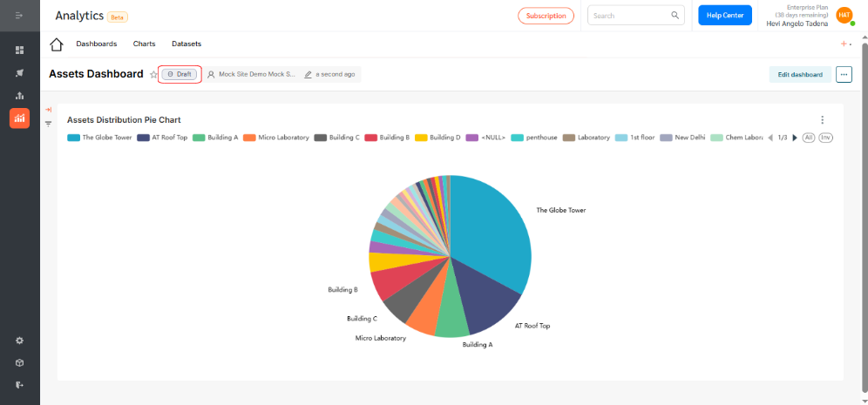Open the Datasets tab
The width and height of the screenshot is (868, 405).
click(186, 44)
